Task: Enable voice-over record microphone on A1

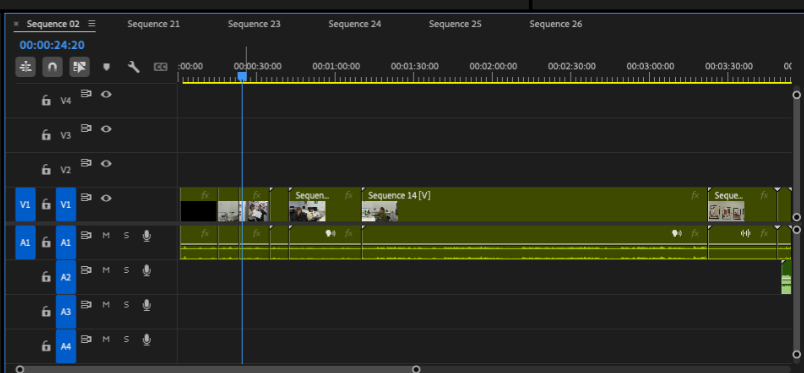Action: pos(147,235)
